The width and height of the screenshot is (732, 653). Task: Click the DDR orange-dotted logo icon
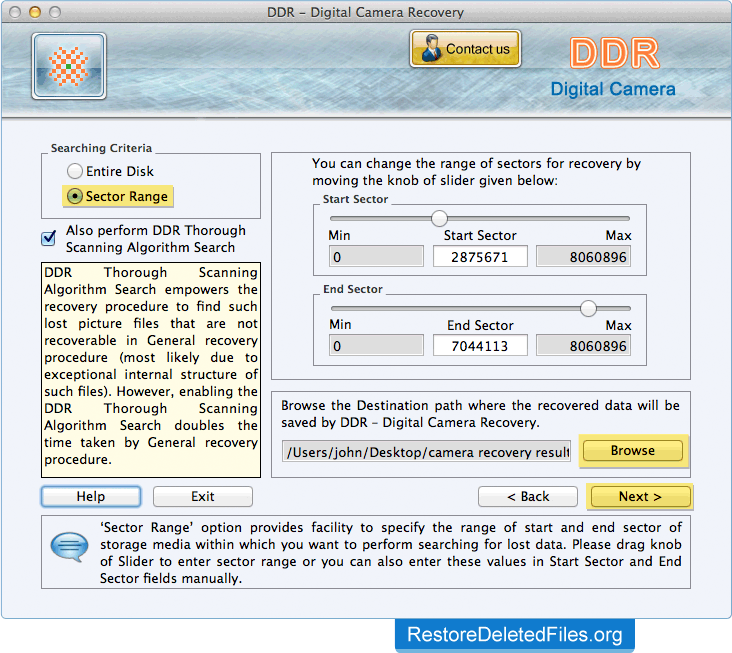pyautogui.click(x=69, y=66)
